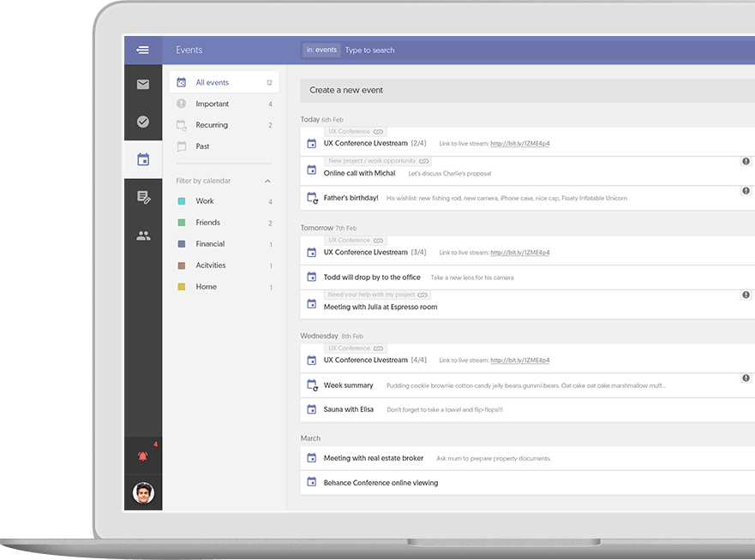
Task: Open the Contacts people sidebar icon
Action: coord(142,235)
